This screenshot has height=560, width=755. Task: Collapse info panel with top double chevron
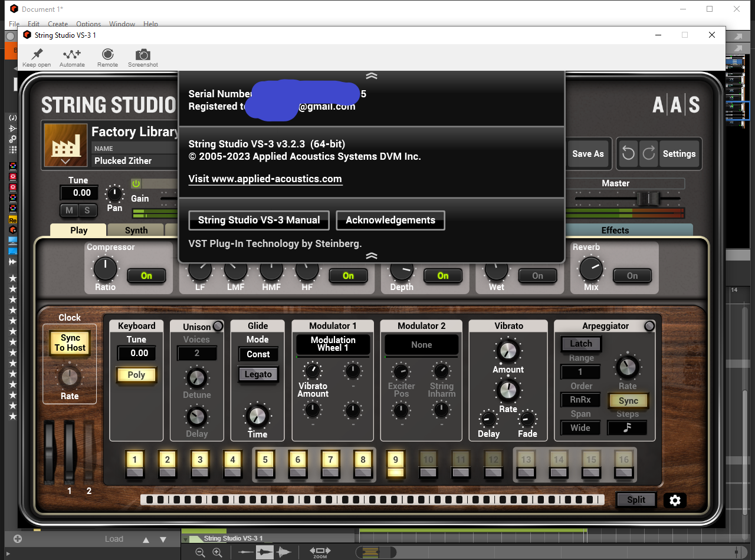tap(371, 76)
